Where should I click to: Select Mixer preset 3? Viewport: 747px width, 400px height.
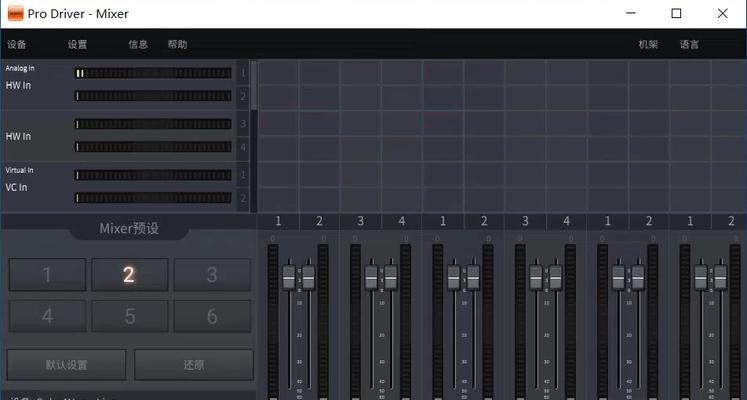point(212,275)
